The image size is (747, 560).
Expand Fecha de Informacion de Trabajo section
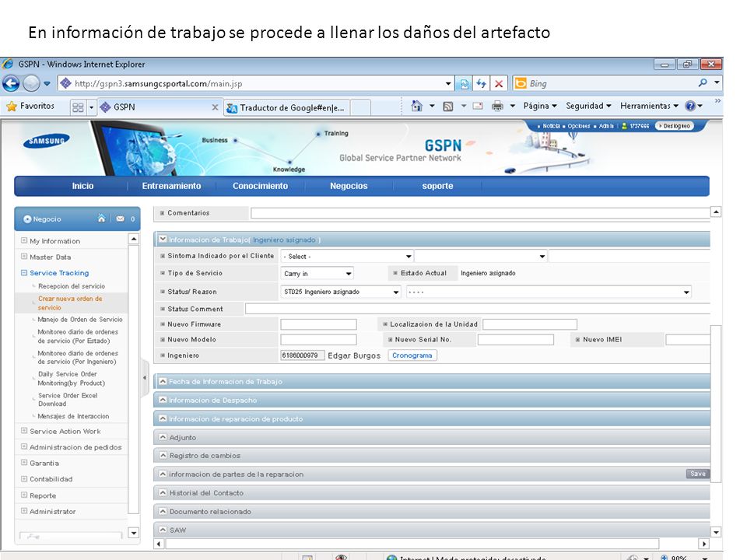coord(163,381)
